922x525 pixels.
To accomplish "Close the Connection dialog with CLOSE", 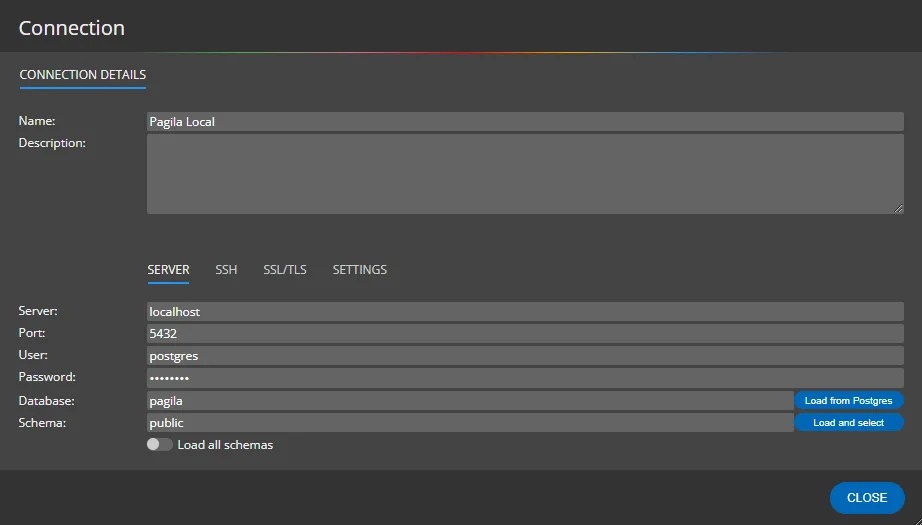I will [x=867, y=498].
